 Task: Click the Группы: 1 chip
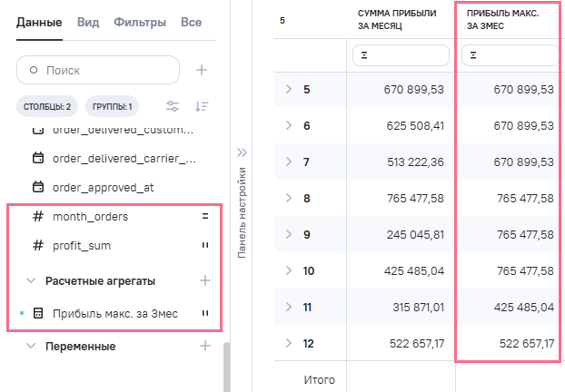pyautogui.click(x=112, y=106)
